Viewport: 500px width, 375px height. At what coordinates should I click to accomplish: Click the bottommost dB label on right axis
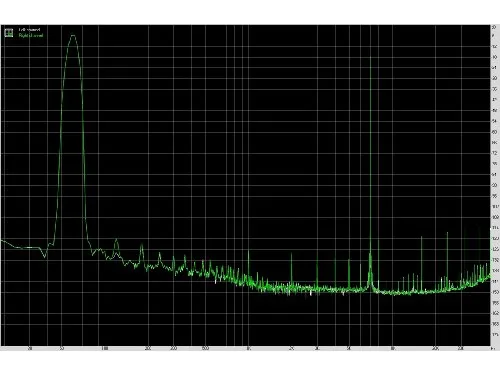(x=495, y=335)
